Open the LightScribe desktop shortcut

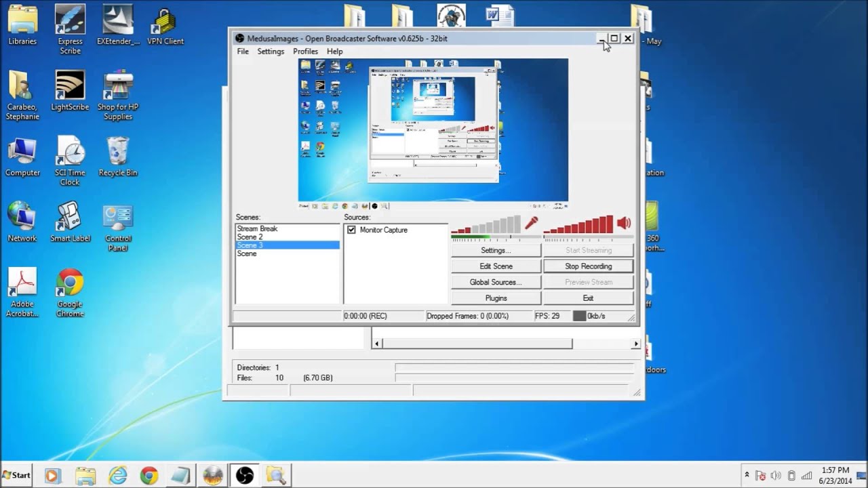pyautogui.click(x=70, y=91)
